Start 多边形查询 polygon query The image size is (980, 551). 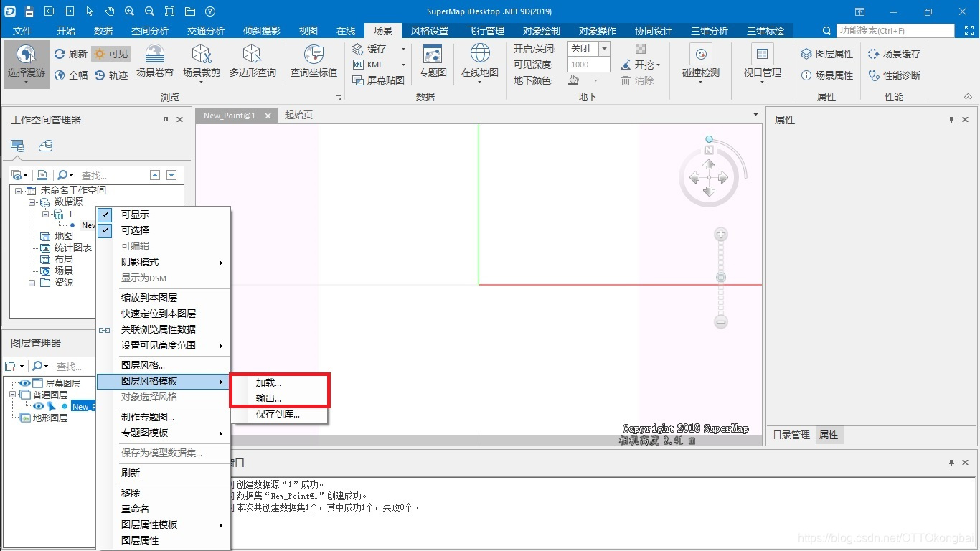point(253,62)
